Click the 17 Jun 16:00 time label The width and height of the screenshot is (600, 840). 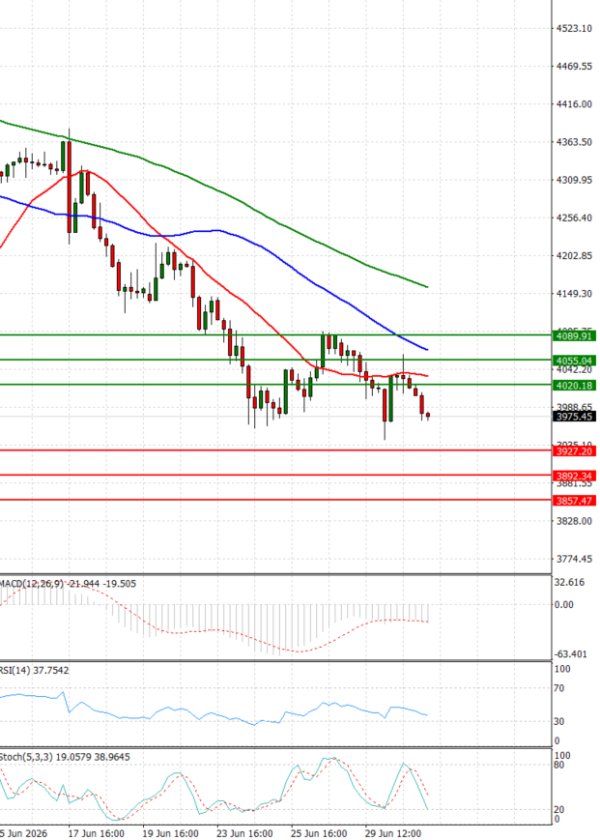(x=96, y=834)
